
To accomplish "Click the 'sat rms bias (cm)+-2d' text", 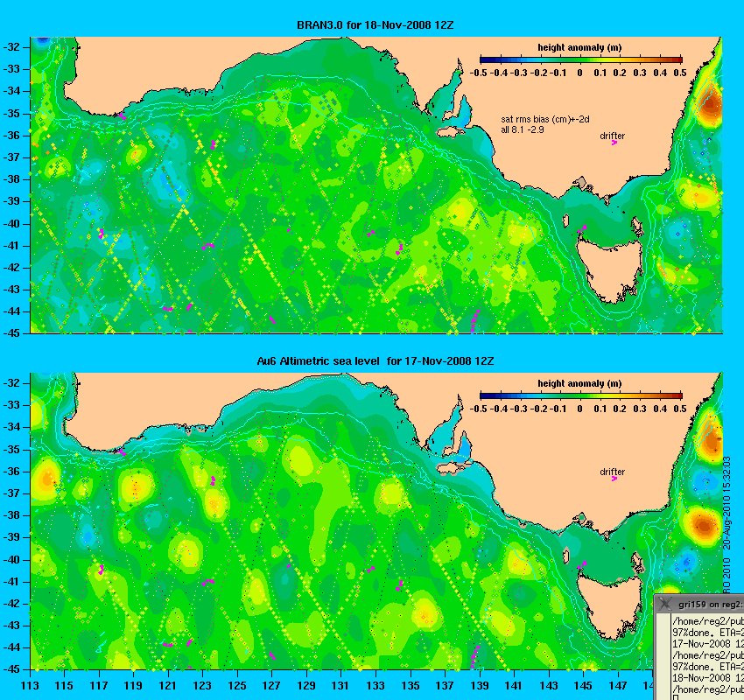I will (x=545, y=120).
